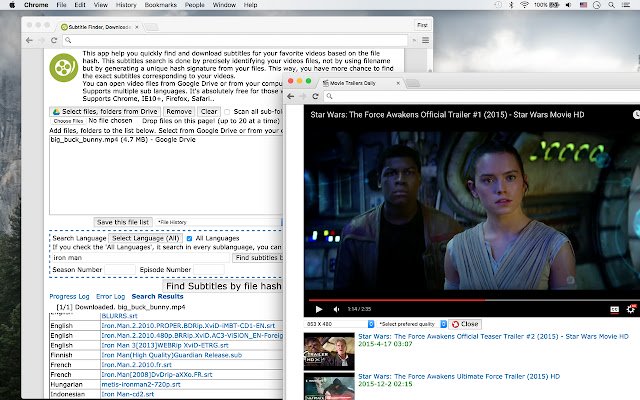Mute the trailer using the volume icon
The width and height of the screenshot is (640, 400).
pyautogui.click(x=336, y=309)
